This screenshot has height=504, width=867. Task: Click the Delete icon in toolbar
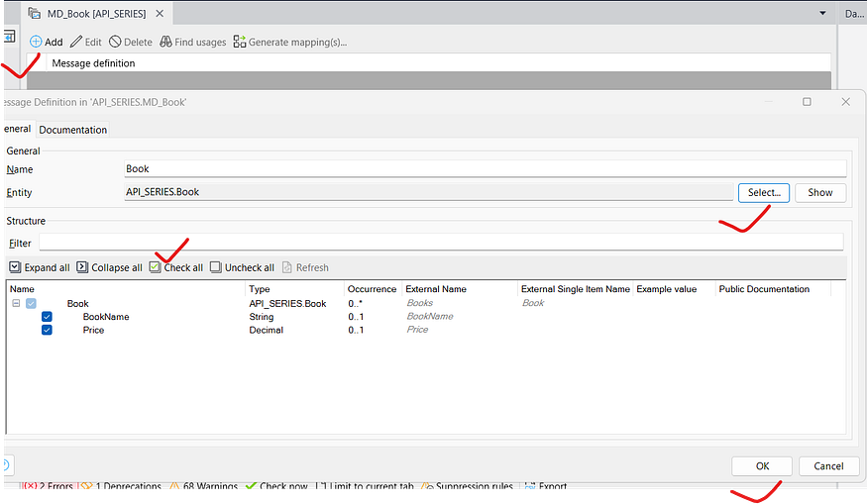click(115, 43)
